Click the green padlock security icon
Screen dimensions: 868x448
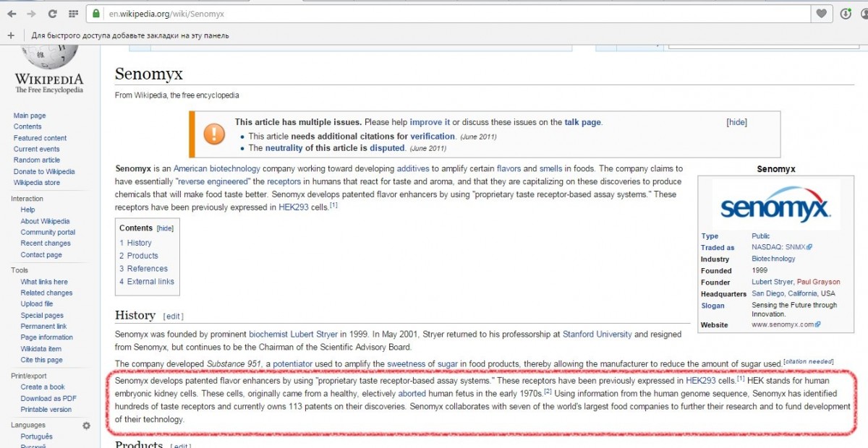tap(96, 14)
